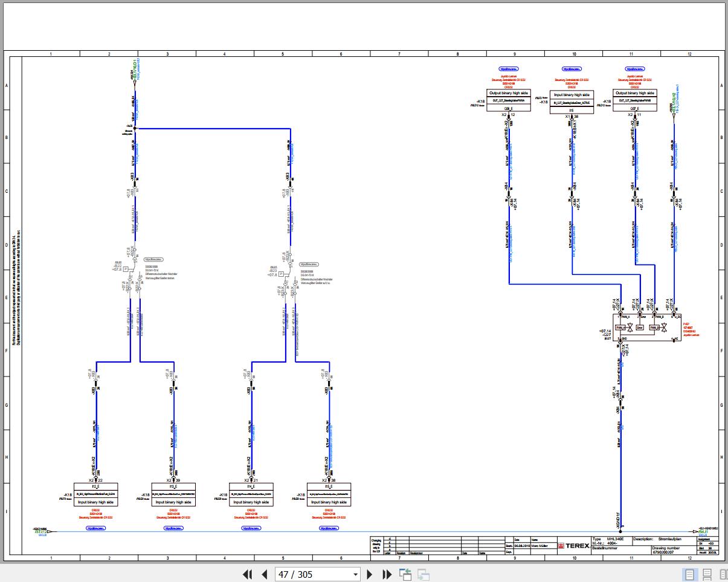This screenshot has height=582, width=728.
Task: Click the TEREX logo in the title block
Action: 573,545
